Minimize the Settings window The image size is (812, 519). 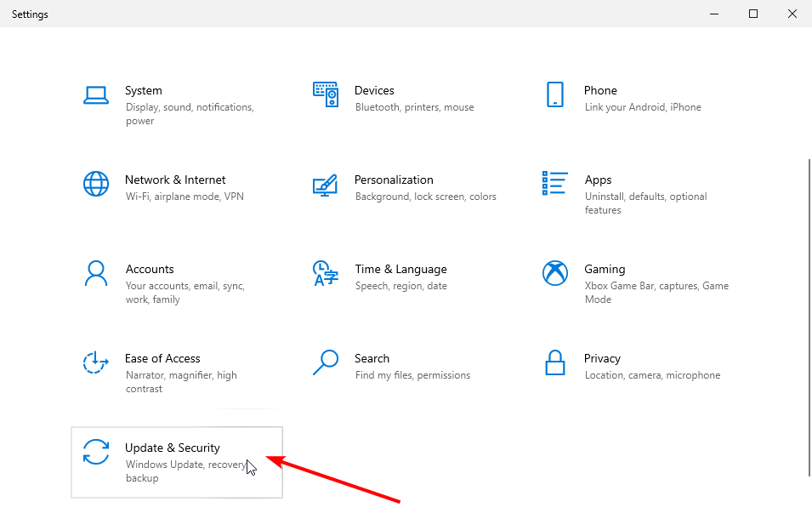[714, 14]
